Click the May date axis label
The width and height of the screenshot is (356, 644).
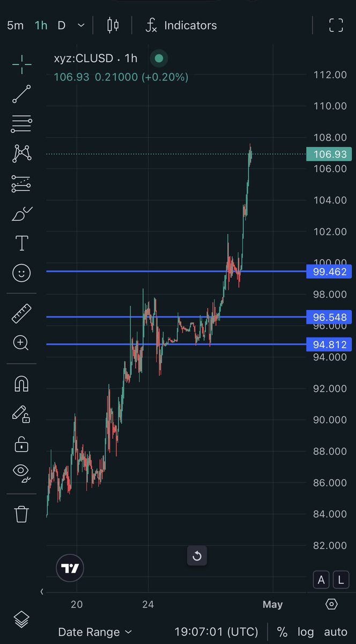(x=272, y=605)
